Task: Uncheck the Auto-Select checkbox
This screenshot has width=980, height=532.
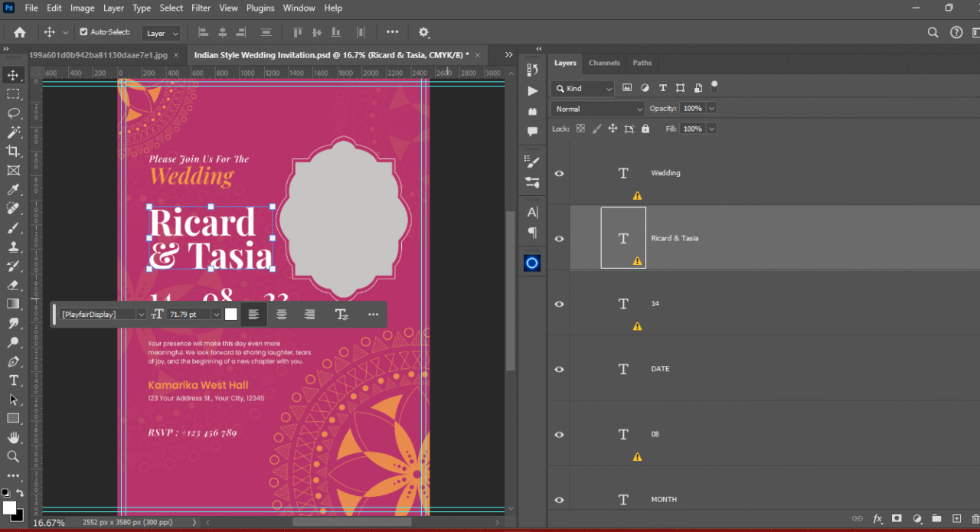Action: (x=84, y=32)
